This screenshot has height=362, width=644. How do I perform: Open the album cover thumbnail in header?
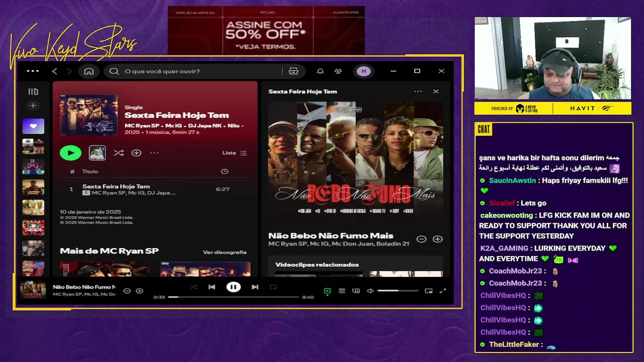[x=89, y=115]
